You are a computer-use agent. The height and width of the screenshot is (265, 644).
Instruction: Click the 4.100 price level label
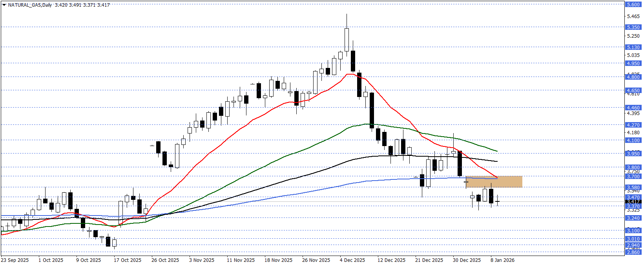click(633, 140)
